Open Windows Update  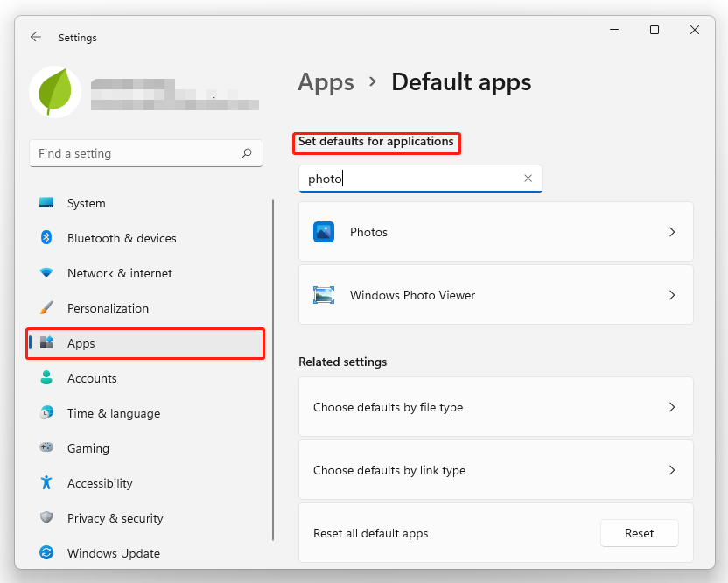coord(145,553)
